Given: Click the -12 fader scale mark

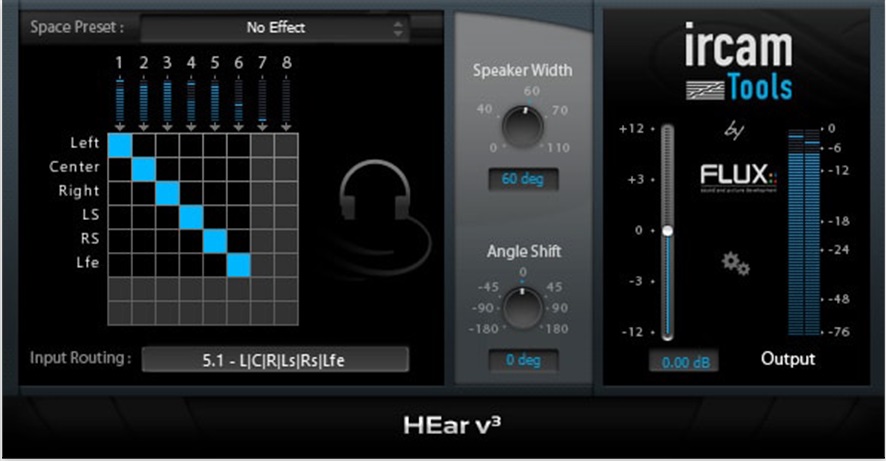Looking at the screenshot, I should point(632,332).
